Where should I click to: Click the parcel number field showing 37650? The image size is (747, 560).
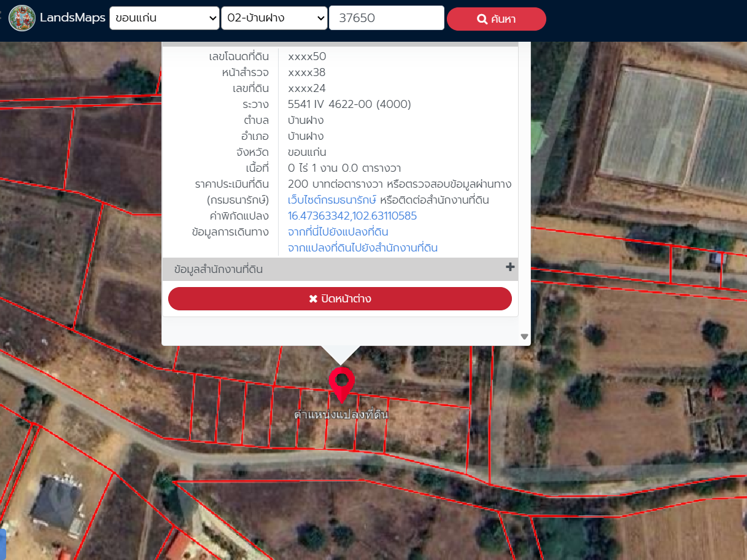(x=387, y=18)
